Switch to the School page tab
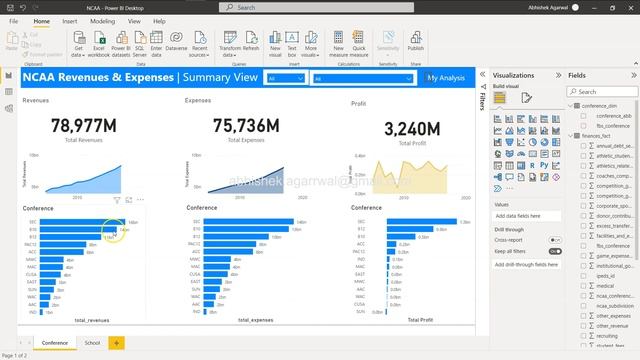This screenshot has width=640, height=360. [x=92, y=343]
